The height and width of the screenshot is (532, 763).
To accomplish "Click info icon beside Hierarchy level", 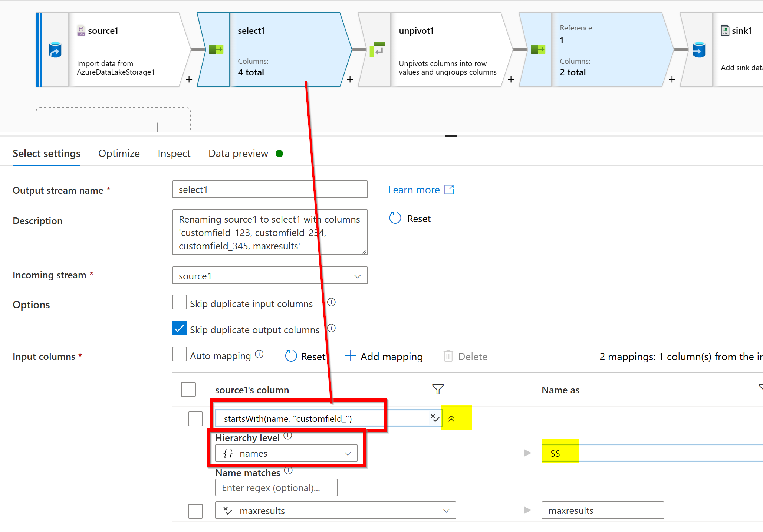I will (x=288, y=436).
